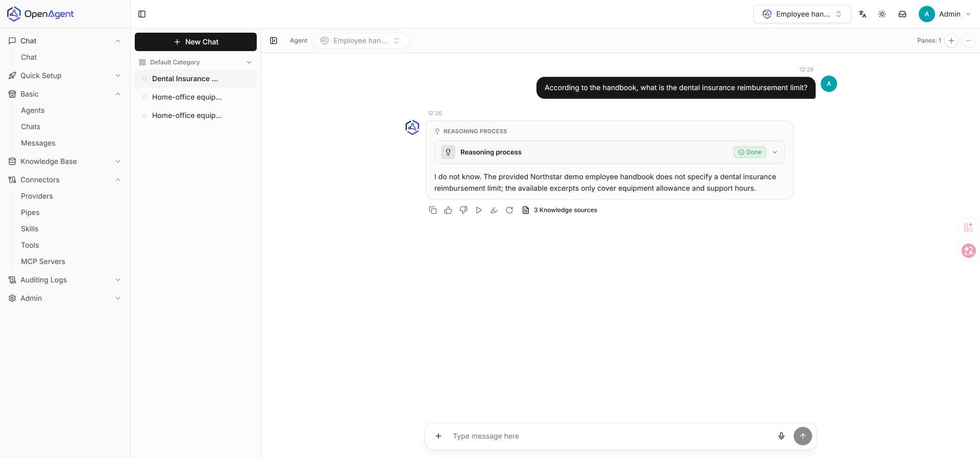Click the floating grid apps icon
The height and width of the screenshot is (458, 980).
coord(968,227)
